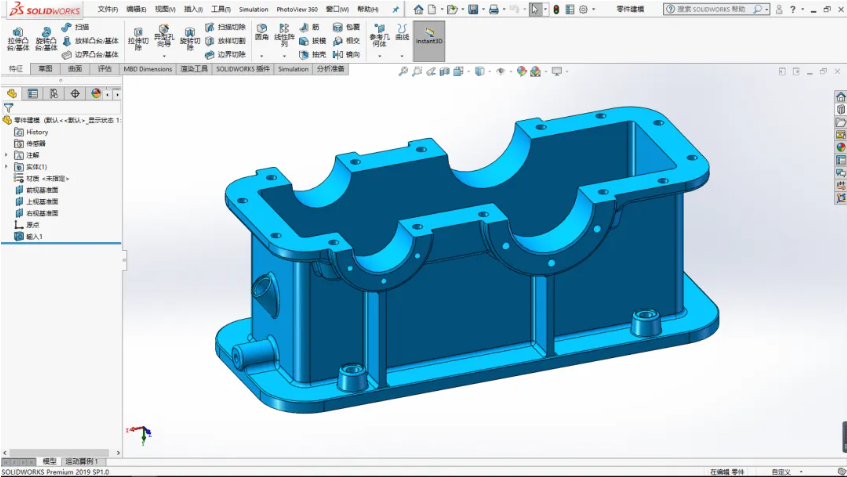The image size is (847, 477).
Task: Switch to the 运动算例1 motion study tab
Action: (x=82, y=461)
